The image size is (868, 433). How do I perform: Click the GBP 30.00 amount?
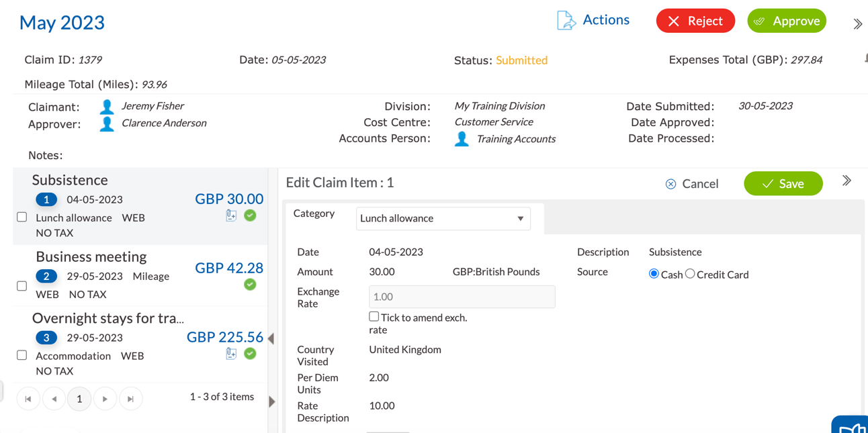(229, 199)
